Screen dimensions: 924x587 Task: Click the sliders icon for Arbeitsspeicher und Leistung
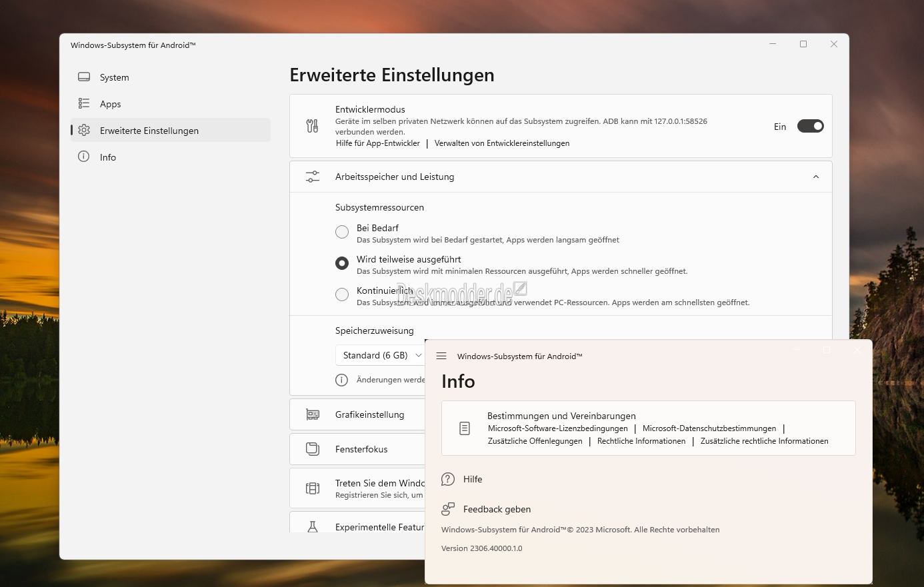click(312, 177)
